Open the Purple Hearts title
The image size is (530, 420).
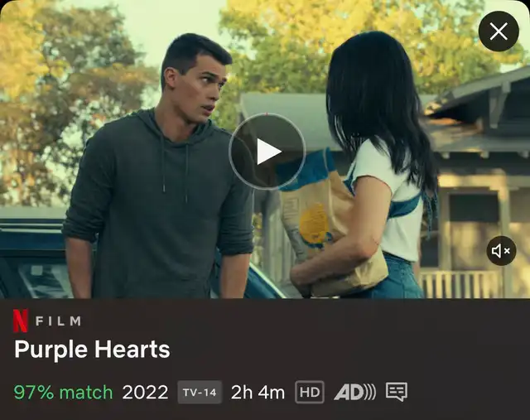click(x=92, y=350)
